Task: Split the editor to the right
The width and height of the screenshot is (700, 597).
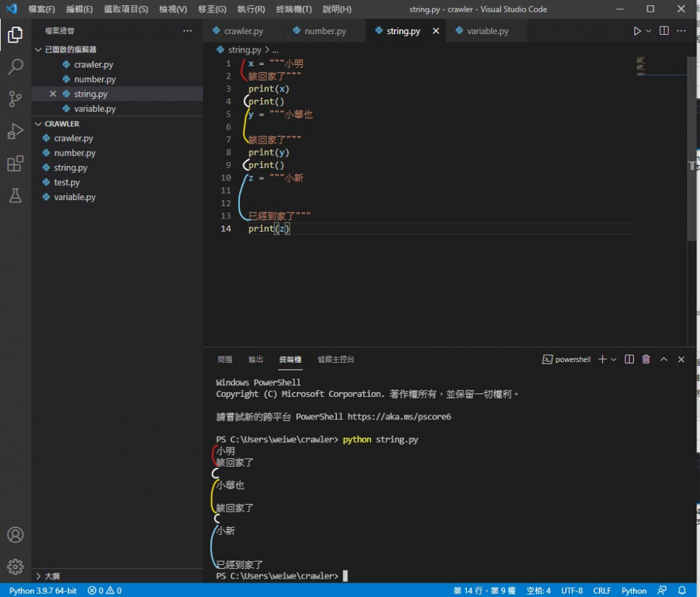Action: (664, 30)
